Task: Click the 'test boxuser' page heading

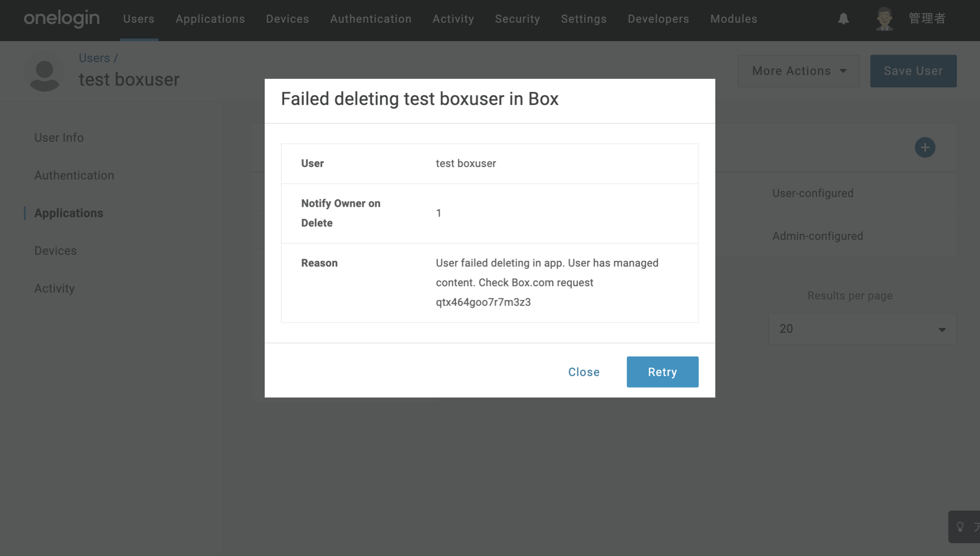Action: click(129, 80)
